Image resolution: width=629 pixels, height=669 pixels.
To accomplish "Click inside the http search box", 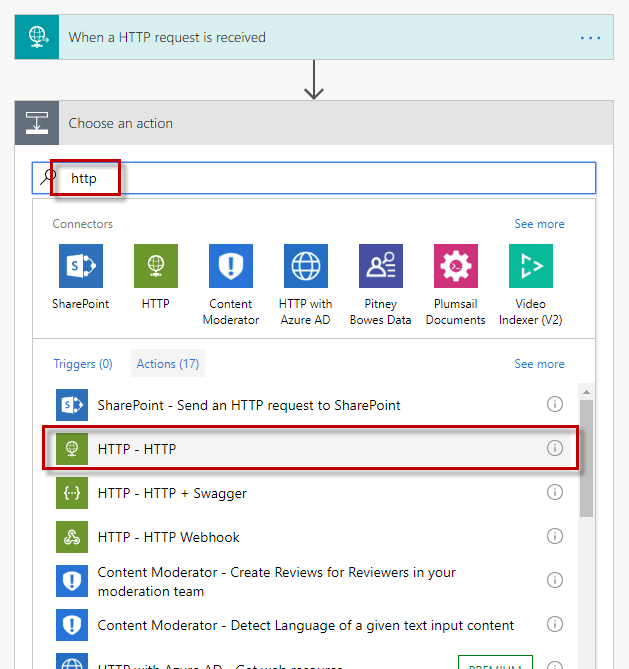I will (x=314, y=178).
